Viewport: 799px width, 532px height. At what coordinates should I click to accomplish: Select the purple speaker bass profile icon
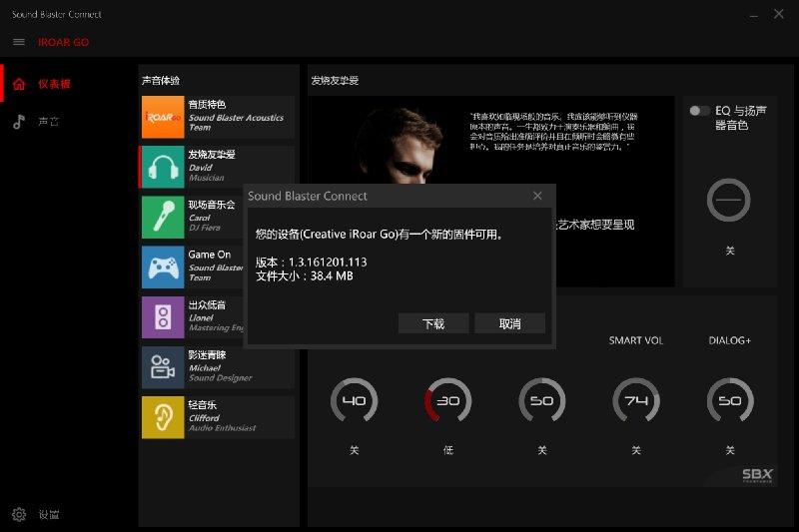pos(163,317)
